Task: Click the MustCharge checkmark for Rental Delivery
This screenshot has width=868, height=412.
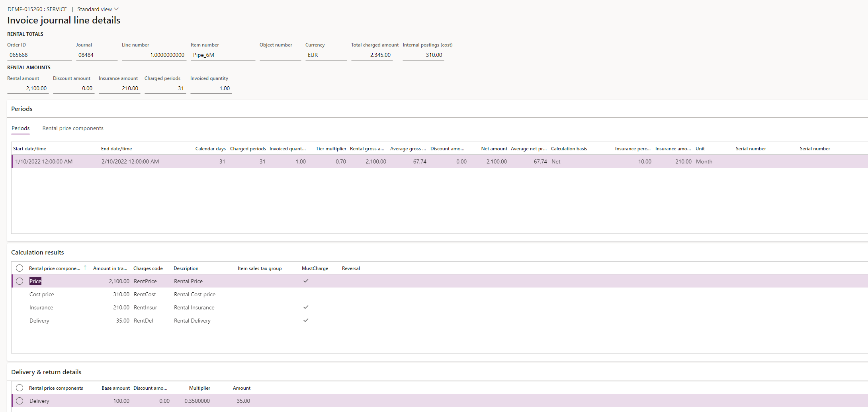Action: point(306,320)
